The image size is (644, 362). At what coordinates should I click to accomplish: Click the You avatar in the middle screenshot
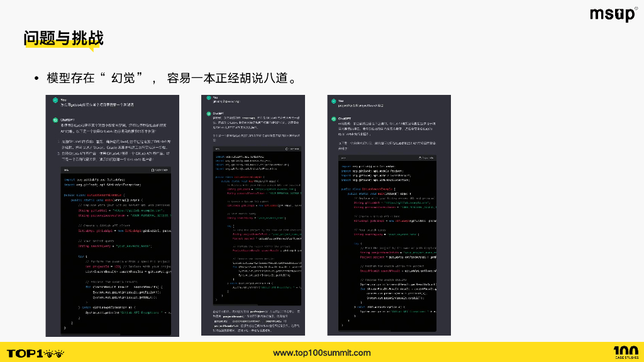(x=208, y=99)
